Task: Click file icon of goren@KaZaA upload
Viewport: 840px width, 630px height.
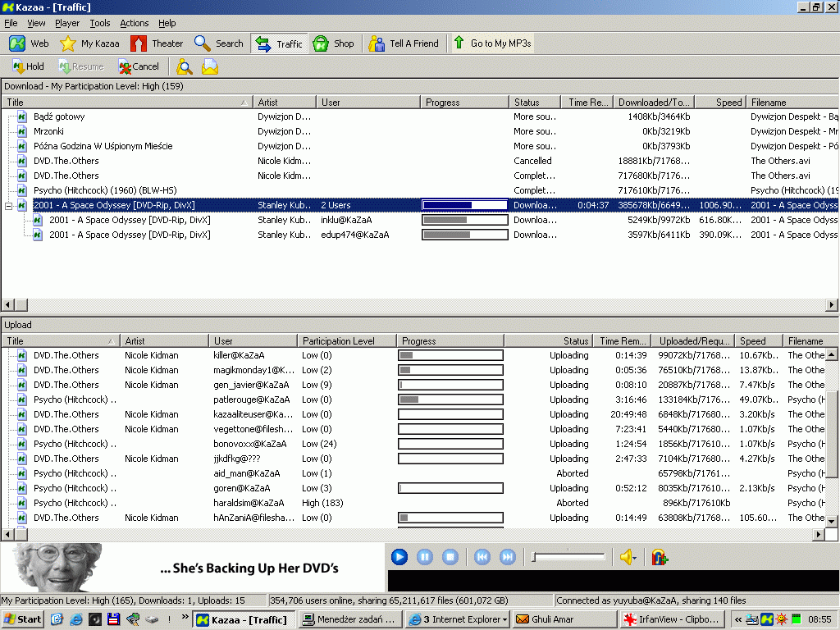Action: click(22, 489)
